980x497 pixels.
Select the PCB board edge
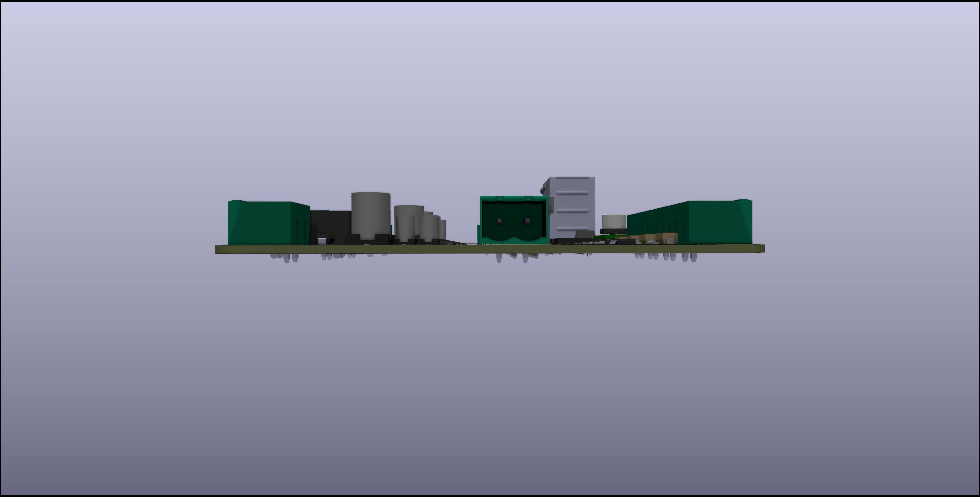[490, 249]
